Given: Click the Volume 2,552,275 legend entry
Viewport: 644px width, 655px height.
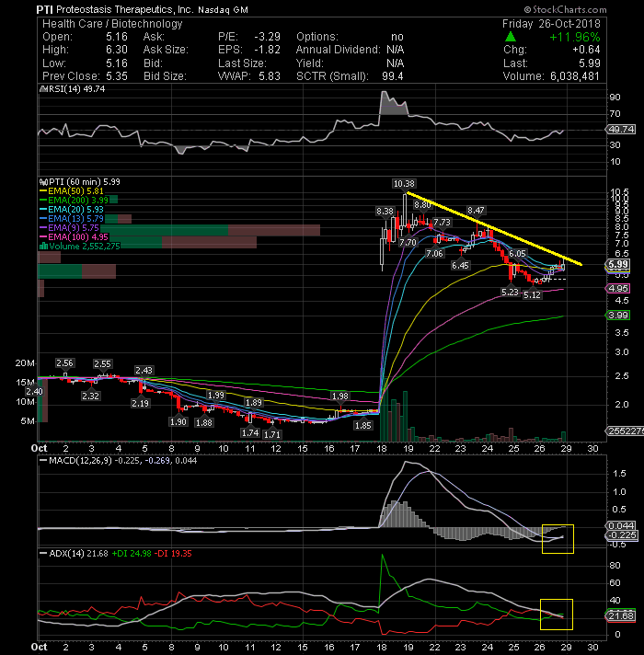Looking at the screenshot, I should pyautogui.click(x=80, y=246).
